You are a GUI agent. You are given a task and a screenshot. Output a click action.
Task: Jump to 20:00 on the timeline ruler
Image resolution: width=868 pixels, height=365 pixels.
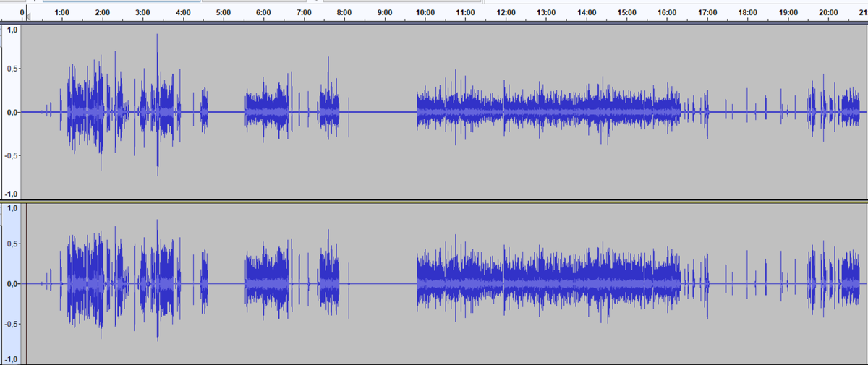pyautogui.click(x=829, y=13)
